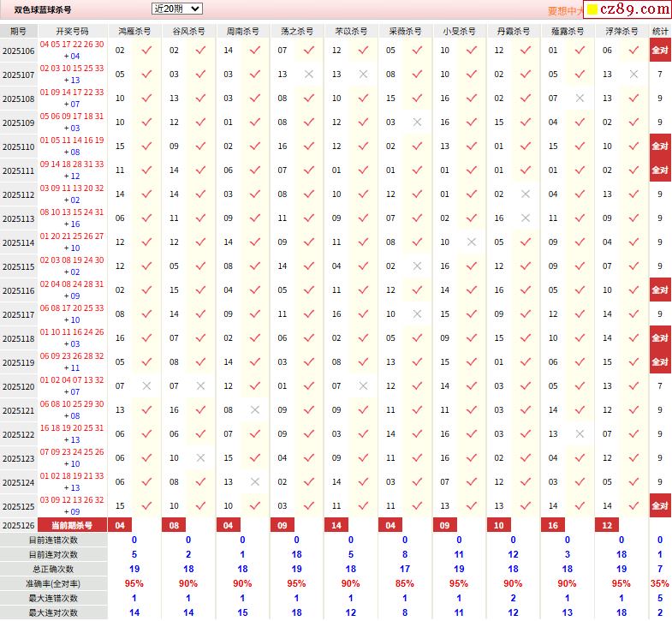
Task: Click the 鸿雁杀号 column header
Action: pyautogui.click(x=134, y=32)
